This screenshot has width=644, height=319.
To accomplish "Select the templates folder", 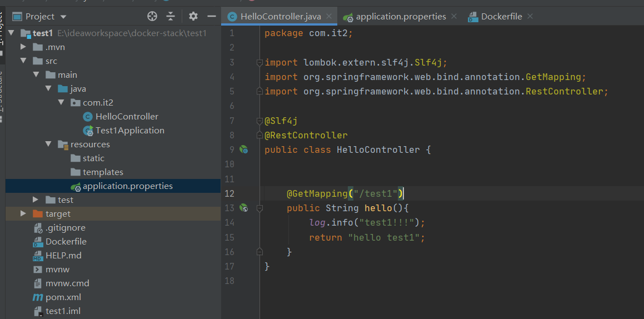I will tap(103, 172).
